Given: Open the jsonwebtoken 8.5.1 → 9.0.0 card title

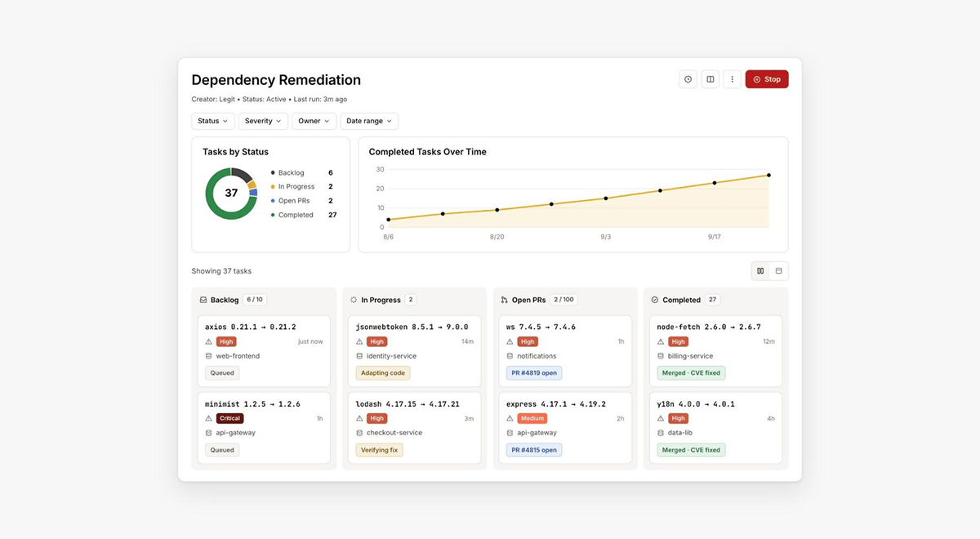Looking at the screenshot, I should point(412,327).
